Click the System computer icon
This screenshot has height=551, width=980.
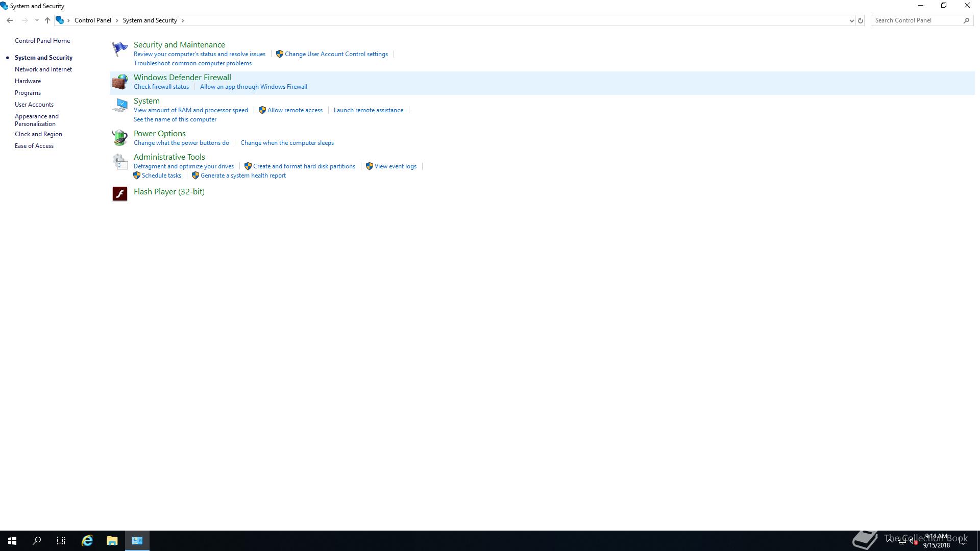(119, 105)
